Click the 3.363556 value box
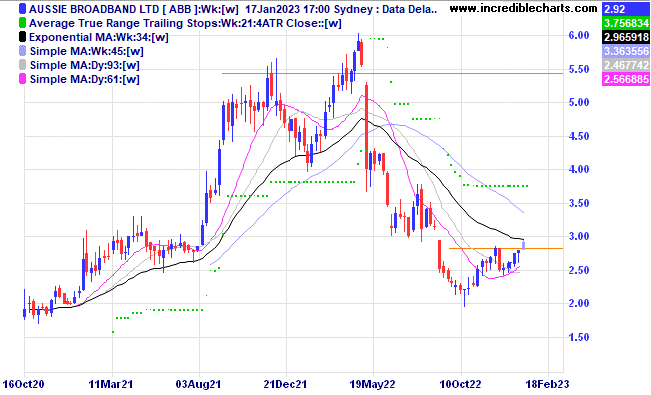This screenshot has height=395, width=651. [626, 51]
